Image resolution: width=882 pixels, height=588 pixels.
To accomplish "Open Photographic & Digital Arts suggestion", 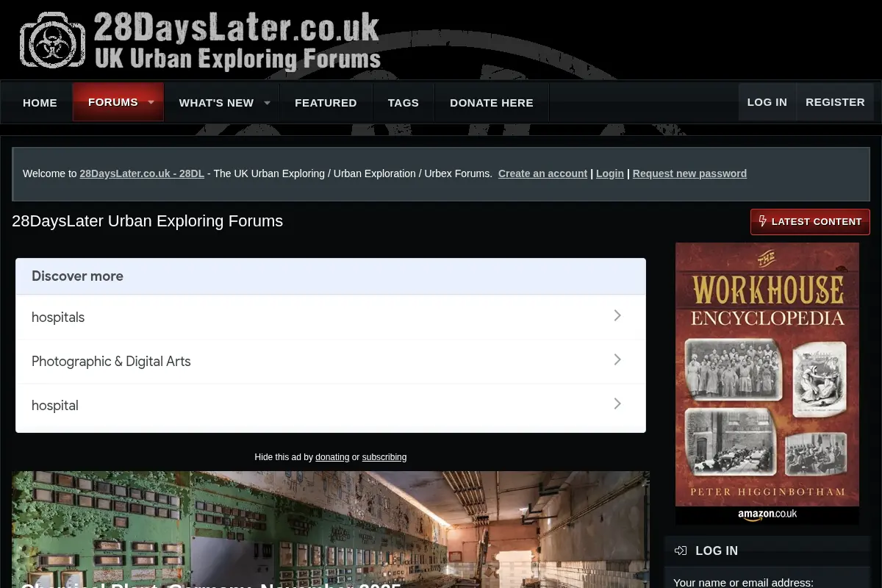I will click(331, 361).
